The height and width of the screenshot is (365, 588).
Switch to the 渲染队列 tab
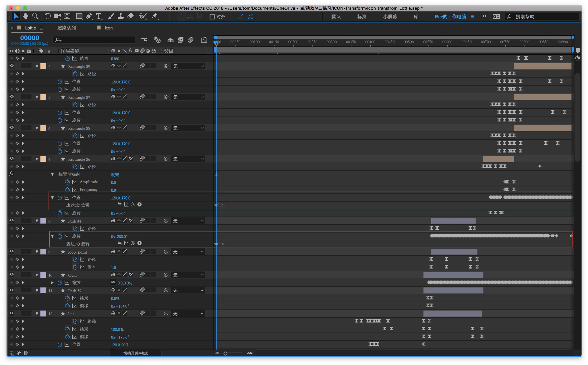(66, 28)
